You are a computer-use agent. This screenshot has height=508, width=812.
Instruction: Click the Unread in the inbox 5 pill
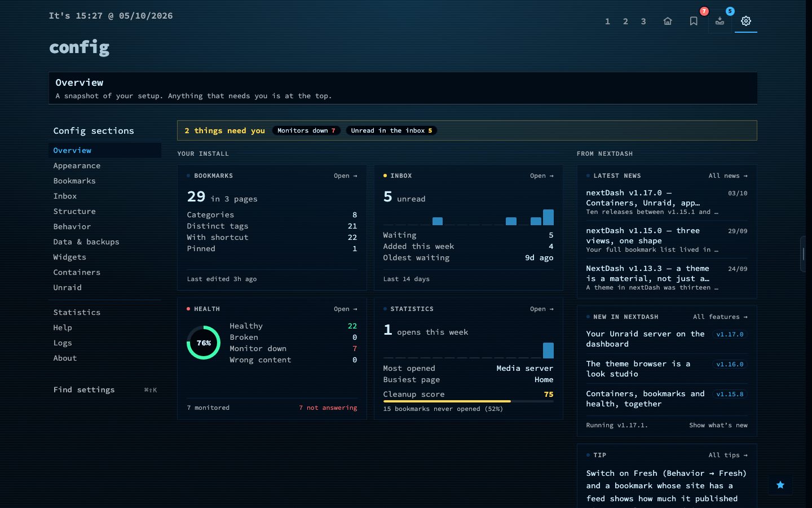click(391, 130)
